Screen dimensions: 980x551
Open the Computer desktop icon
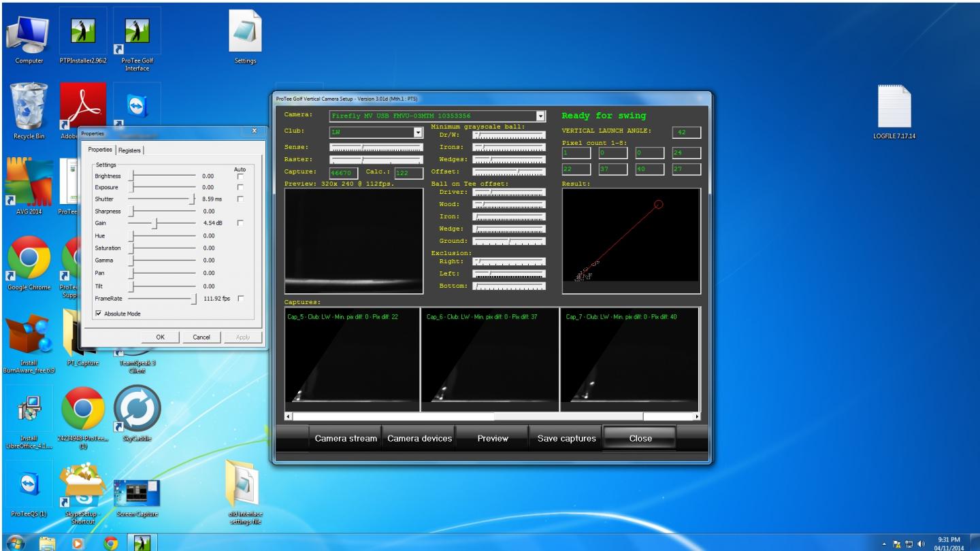[x=29, y=38]
